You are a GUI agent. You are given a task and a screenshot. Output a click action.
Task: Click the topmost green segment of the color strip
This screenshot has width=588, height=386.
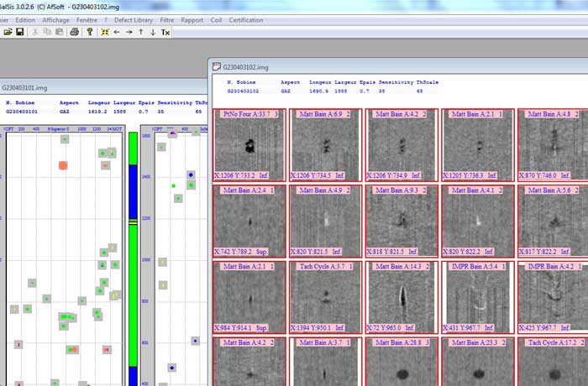point(133,149)
